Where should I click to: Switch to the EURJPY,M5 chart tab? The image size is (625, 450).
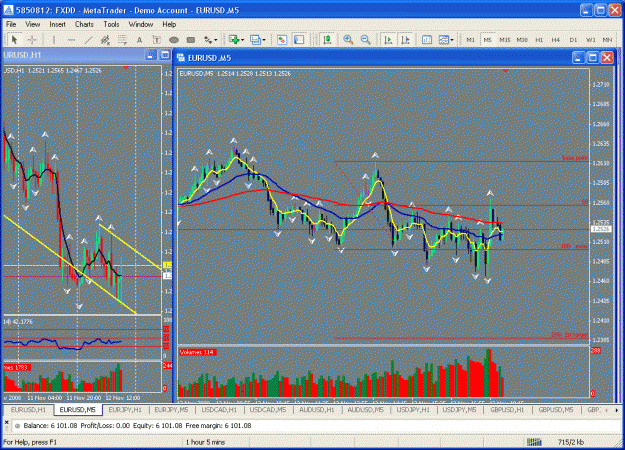pos(171,410)
